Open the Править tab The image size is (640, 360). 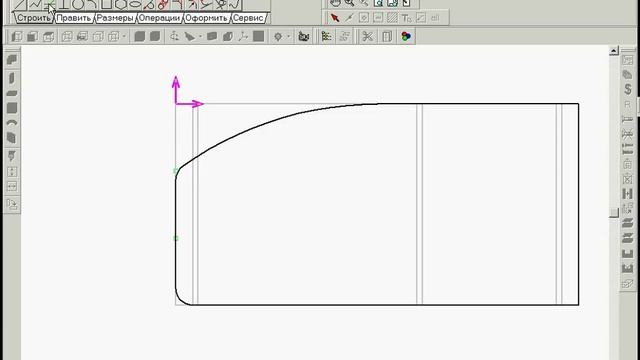tap(74, 18)
